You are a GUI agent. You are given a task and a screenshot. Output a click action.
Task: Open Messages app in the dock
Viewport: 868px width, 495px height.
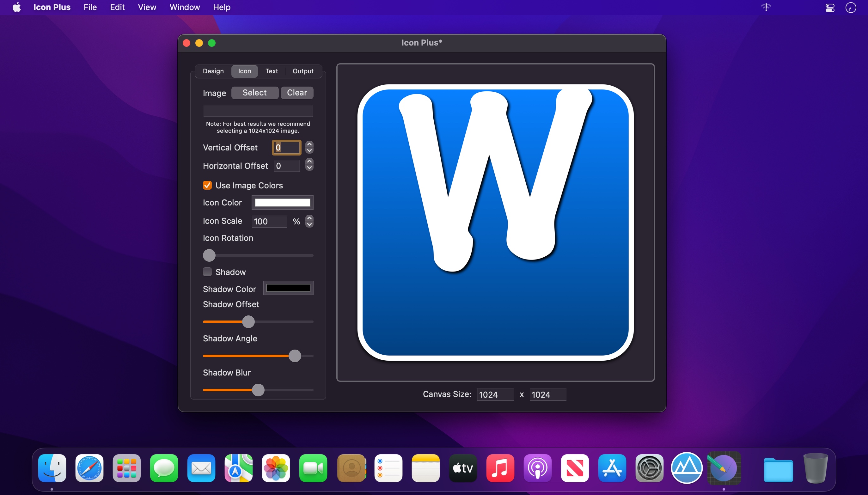click(x=164, y=468)
